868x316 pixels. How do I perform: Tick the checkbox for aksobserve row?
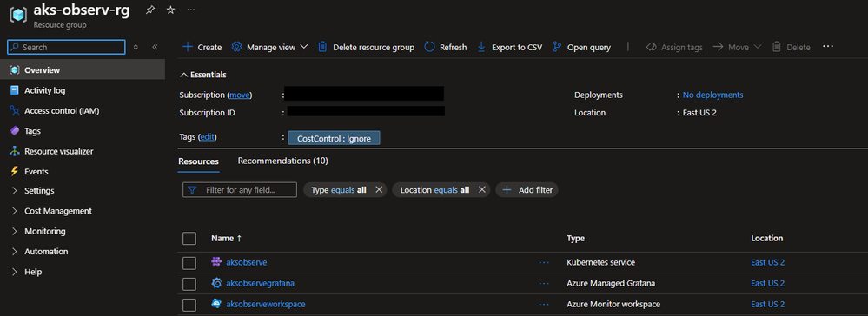[x=189, y=263]
